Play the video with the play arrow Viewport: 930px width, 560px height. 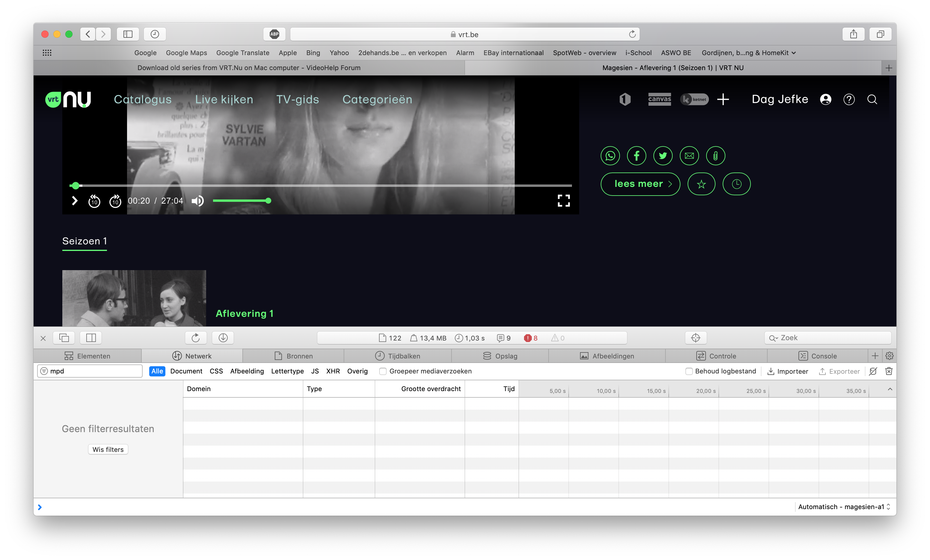pyautogui.click(x=75, y=201)
